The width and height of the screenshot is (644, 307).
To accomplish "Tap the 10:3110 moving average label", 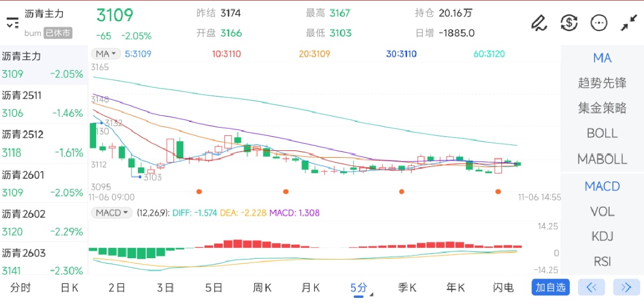I will coord(226,54).
